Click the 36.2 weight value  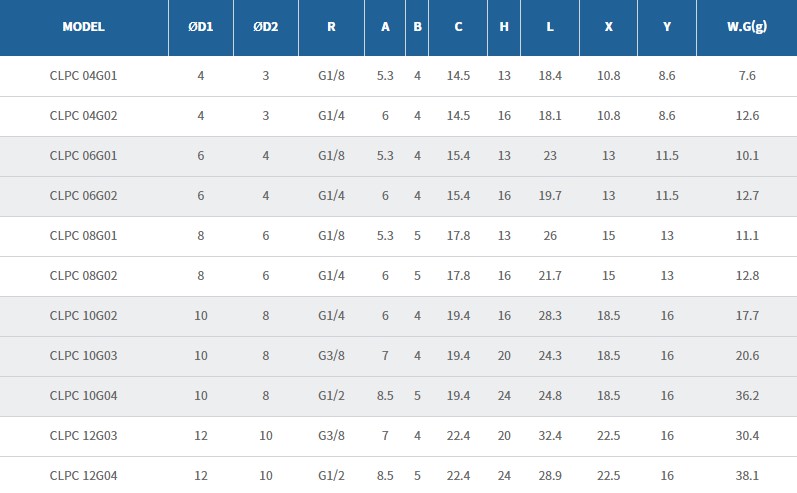[x=746, y=396]
